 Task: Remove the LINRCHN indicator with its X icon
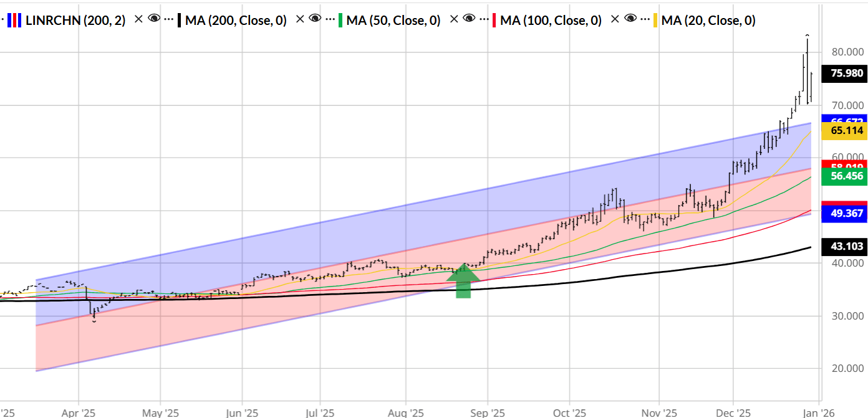coord(137,20)
